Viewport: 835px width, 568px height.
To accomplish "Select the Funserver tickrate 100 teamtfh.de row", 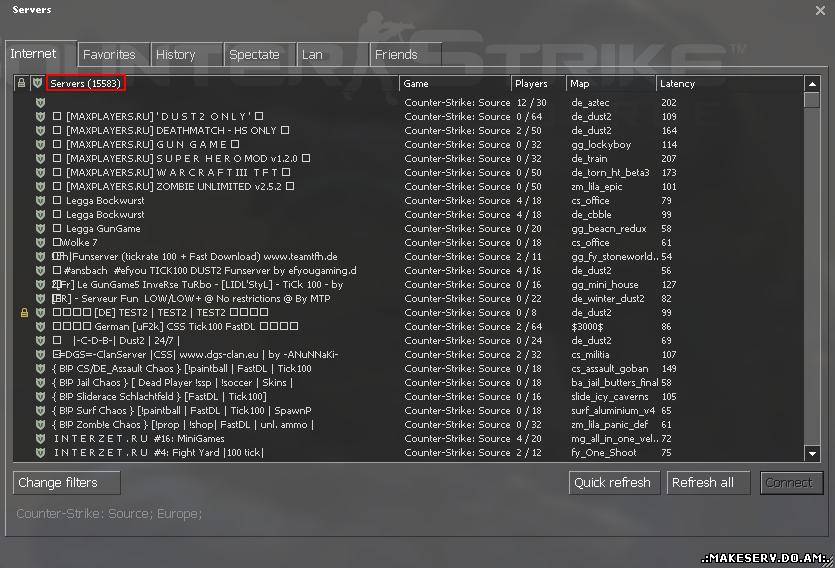I will [409, 257].
